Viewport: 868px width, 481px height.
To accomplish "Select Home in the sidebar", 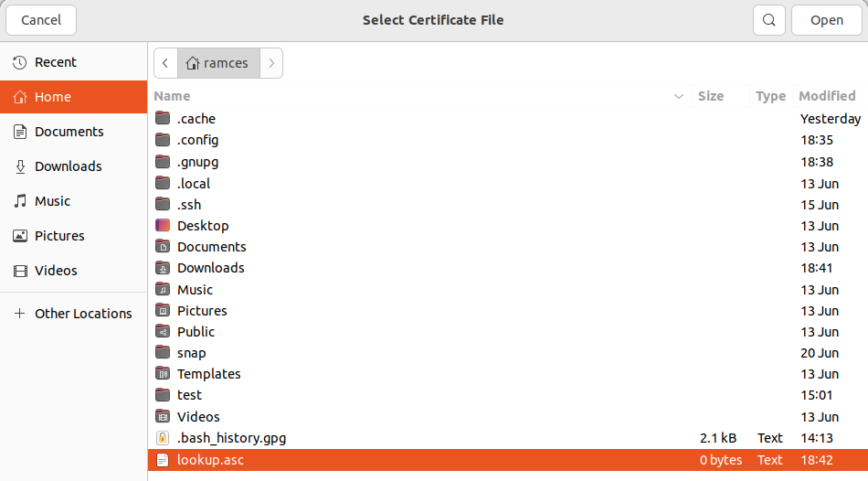I will tap(74, 97).
